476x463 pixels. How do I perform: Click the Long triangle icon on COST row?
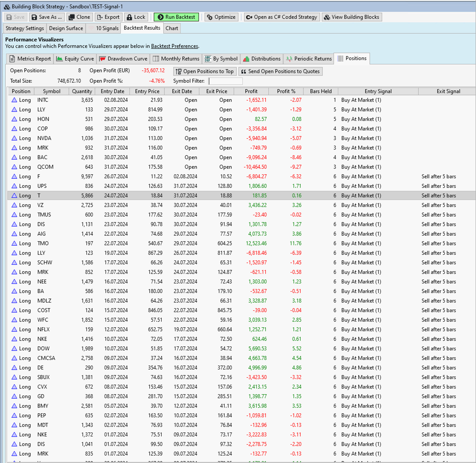14,310
